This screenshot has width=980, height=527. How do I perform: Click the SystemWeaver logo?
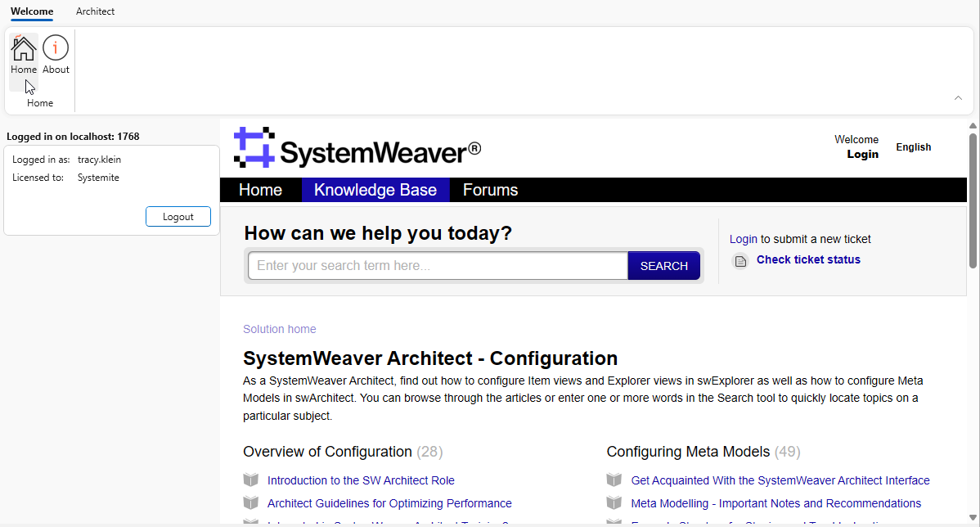pos(357,148)
